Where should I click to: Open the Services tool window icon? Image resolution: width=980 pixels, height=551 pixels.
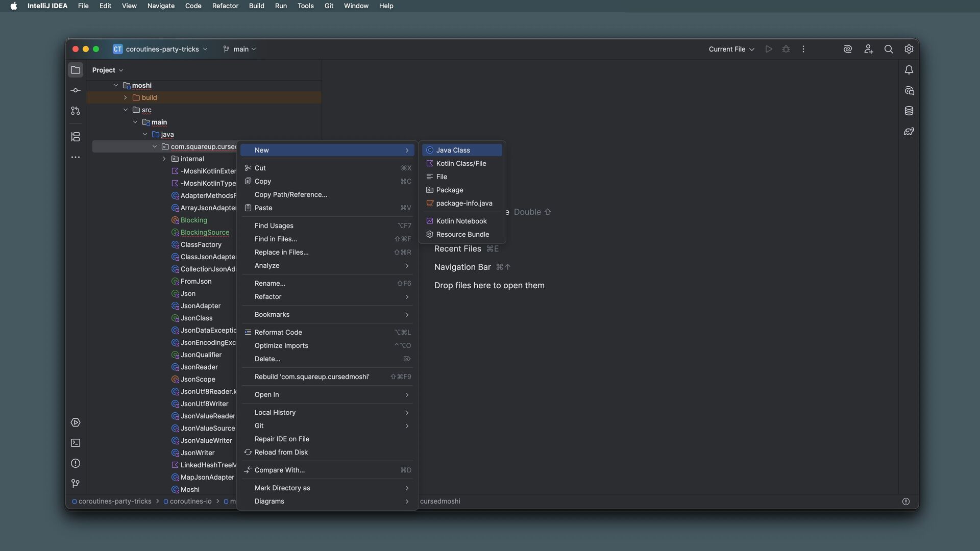76,422
